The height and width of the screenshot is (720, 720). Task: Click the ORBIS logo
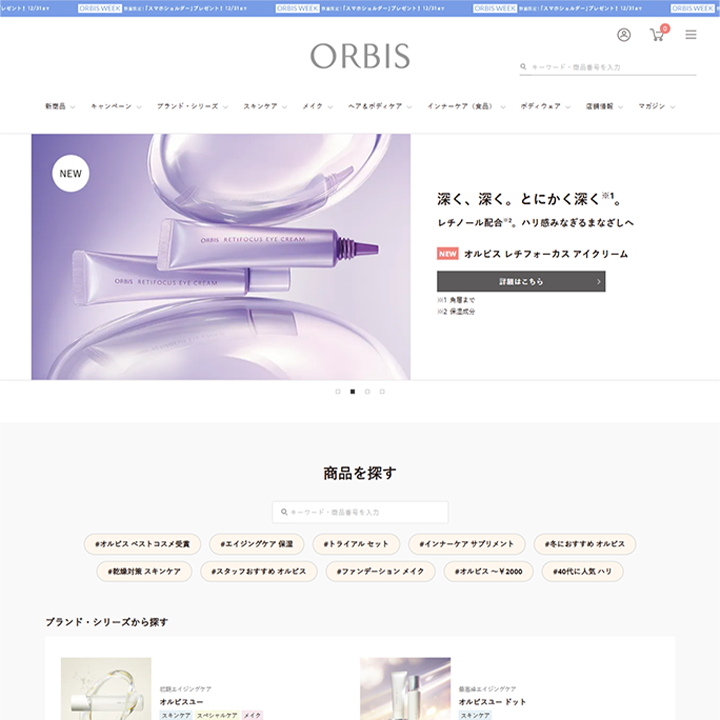(x=360, y=56)
